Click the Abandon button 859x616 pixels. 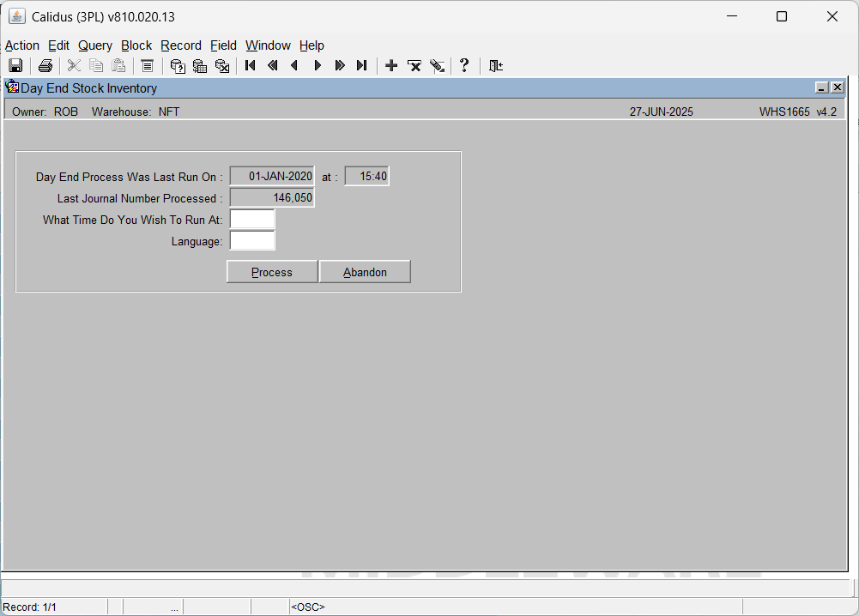[x=365, y=272]
